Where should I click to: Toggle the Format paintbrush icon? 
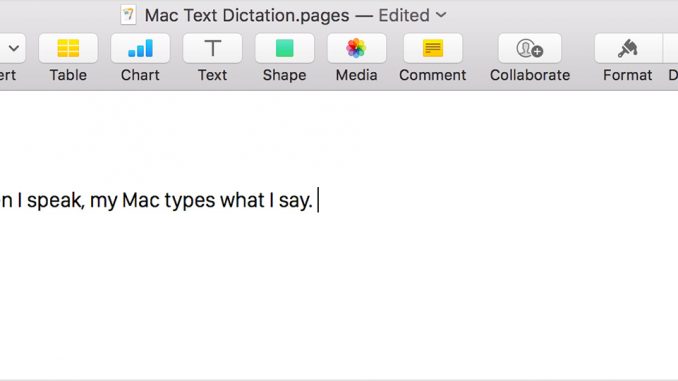click(628, 48)
